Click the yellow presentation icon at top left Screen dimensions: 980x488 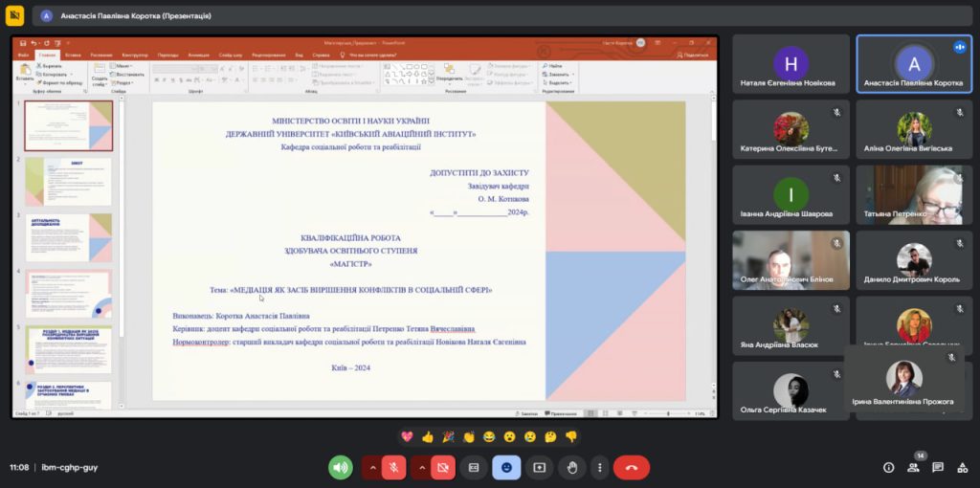click(15, 15)
